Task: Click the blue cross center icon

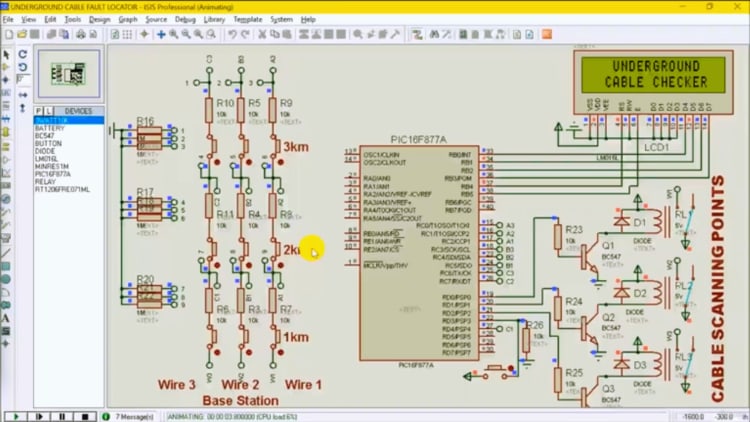Action: tap(161, 34)
